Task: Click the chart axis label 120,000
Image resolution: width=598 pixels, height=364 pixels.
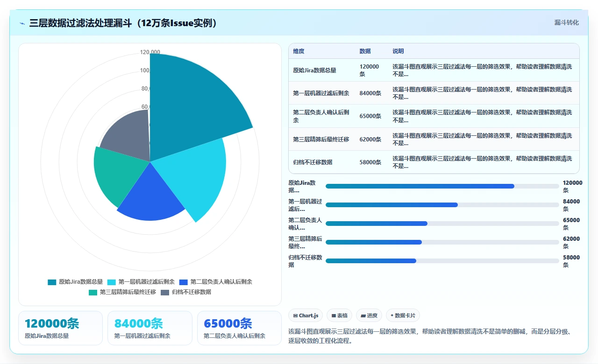Action: [x=150, y=52]
